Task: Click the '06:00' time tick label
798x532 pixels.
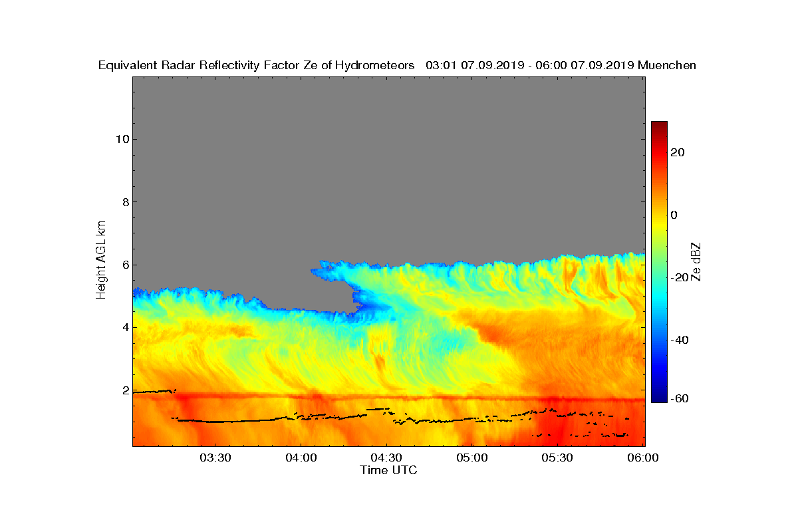Action: 644,458
